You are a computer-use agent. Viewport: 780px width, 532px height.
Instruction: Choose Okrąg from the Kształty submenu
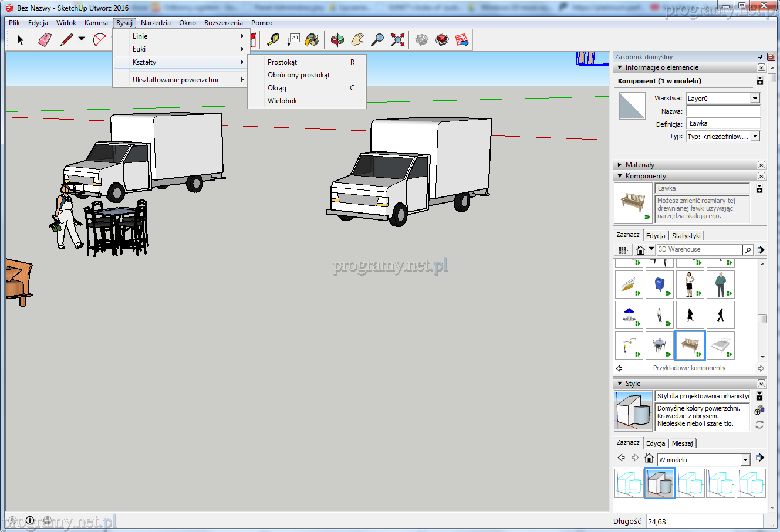click(277, 88)
